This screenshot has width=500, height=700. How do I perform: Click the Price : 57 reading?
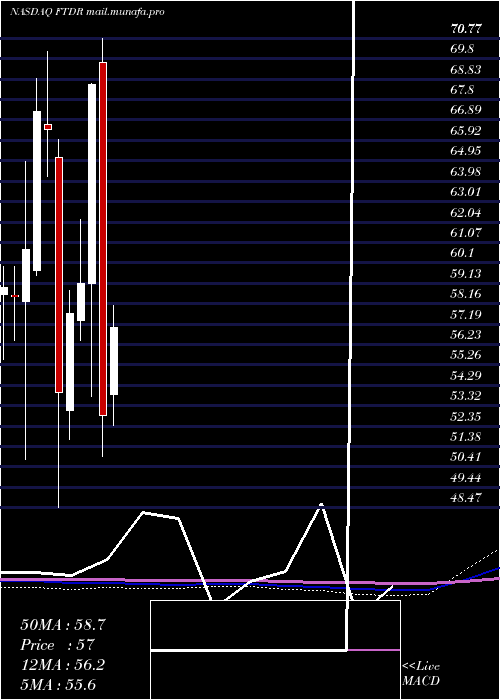click(57, 645)
